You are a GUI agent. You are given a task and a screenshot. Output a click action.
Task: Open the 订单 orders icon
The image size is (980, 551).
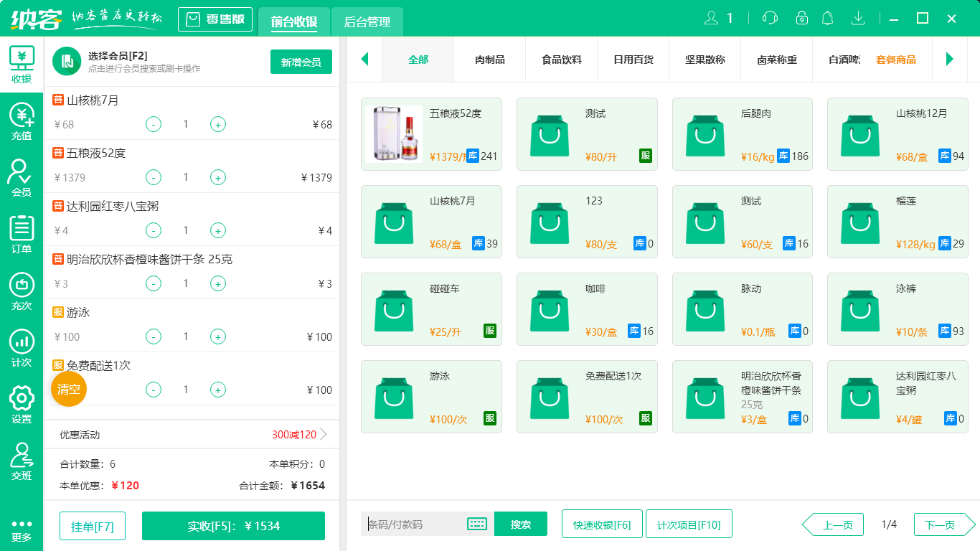(21, 231)
